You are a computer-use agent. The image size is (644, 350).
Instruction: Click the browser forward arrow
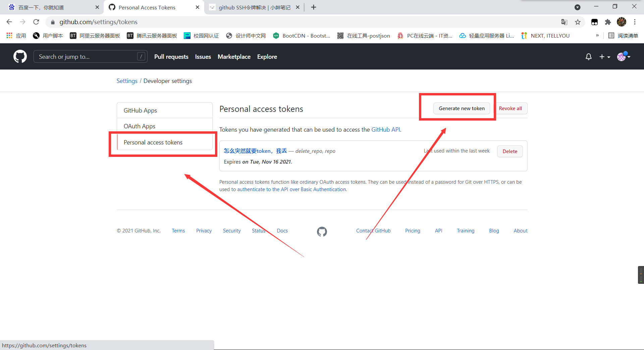[22, 22]
